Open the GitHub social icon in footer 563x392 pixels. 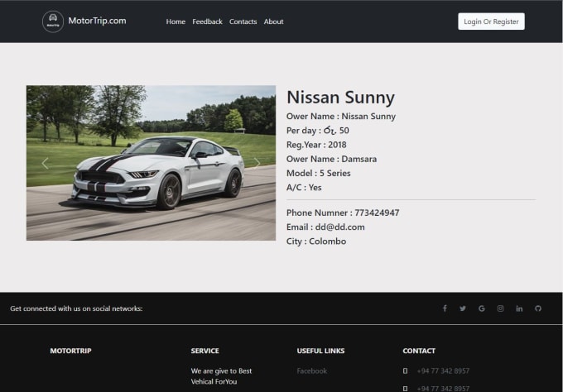click(538, 308)
